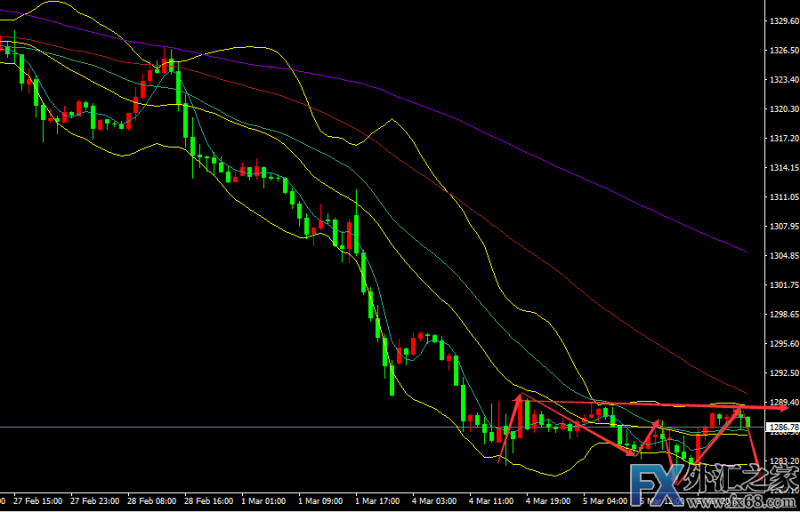Click the 1307.95 price axis label
The image size is (800, 512).
pyautogui.click(x=785, y=226)
